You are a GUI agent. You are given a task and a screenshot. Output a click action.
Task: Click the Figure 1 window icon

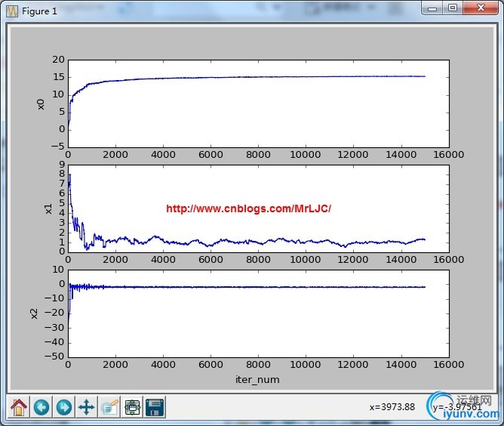[12, 11]
